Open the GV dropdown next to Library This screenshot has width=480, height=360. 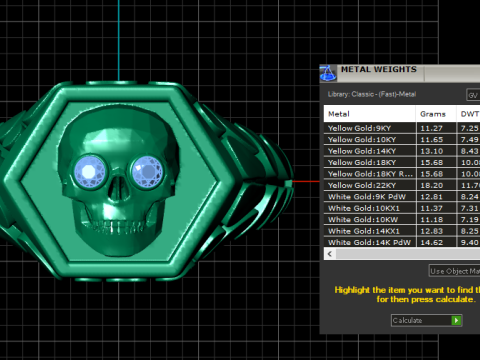[473, 95]
